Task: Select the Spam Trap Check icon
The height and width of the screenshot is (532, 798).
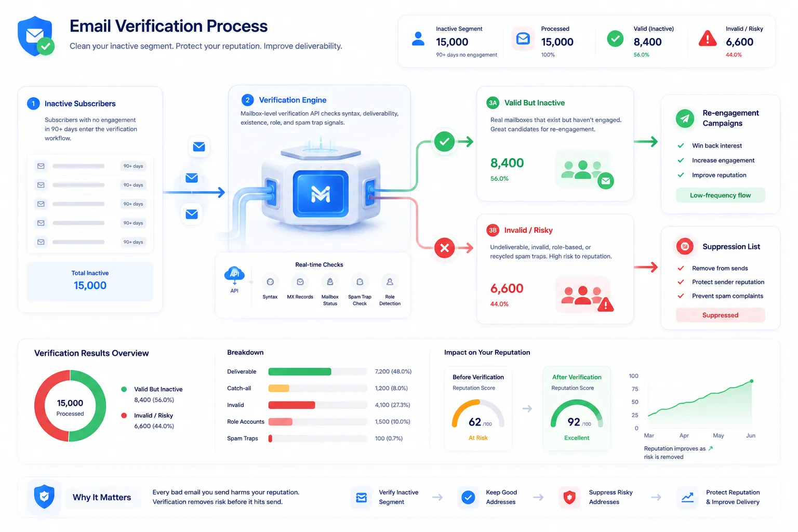Action: (360, 282)
